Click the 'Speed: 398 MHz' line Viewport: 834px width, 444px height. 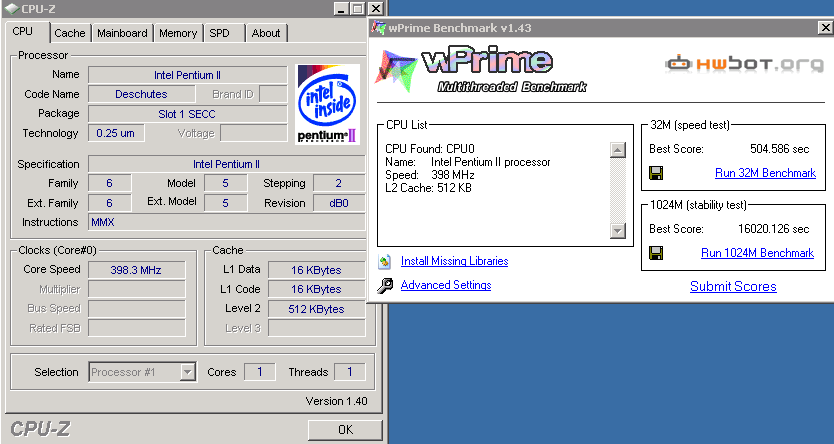(430, 175)
